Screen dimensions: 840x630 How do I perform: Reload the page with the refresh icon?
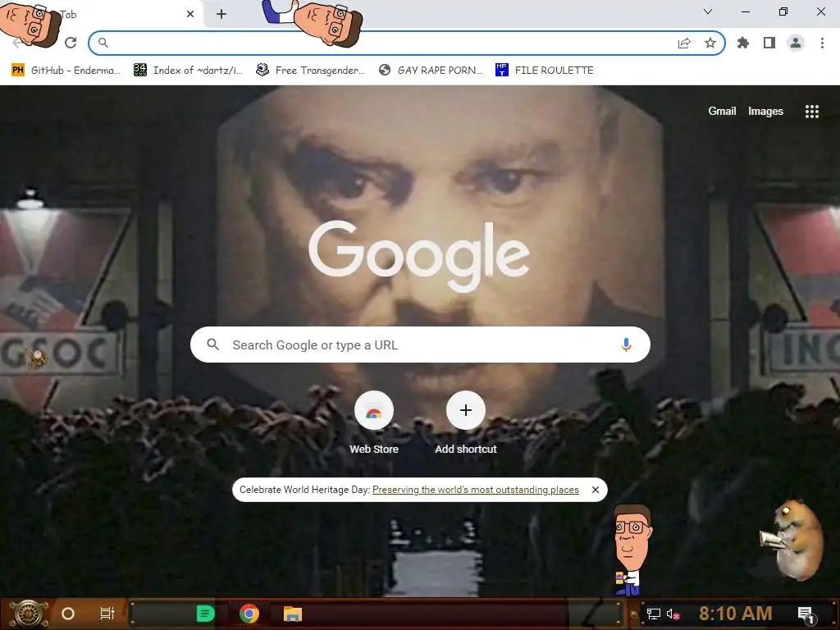[71, 43]
